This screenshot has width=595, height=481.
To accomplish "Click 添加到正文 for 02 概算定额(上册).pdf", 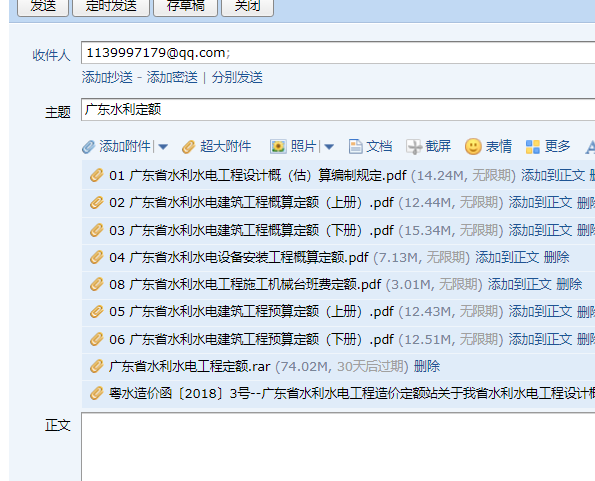I will pos(540,203).
